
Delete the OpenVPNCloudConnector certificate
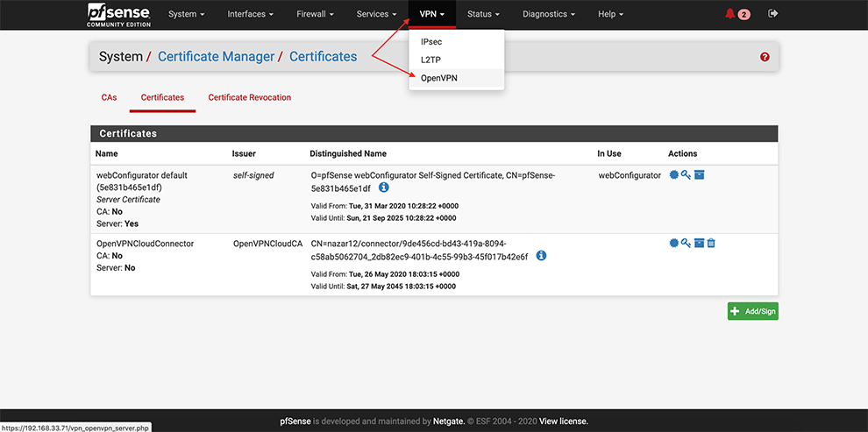pos(711,243)
